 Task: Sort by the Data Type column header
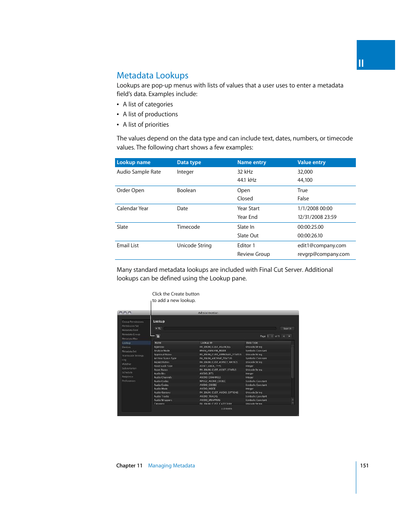point(268,343)
